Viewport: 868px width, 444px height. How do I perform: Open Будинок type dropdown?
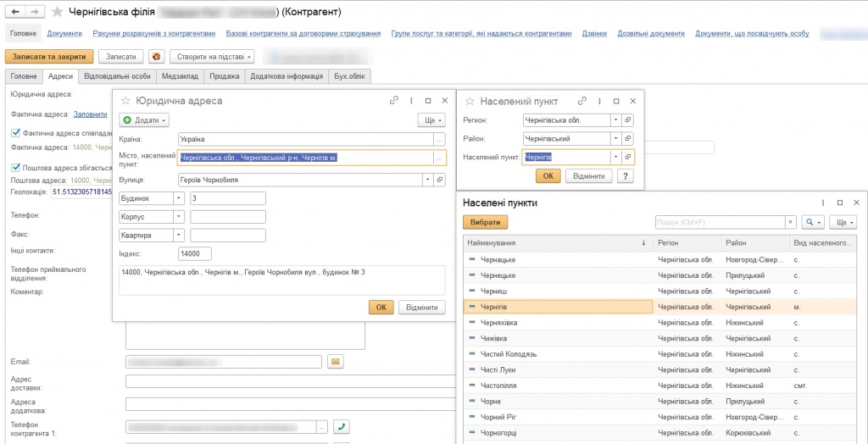click(179, 198)
